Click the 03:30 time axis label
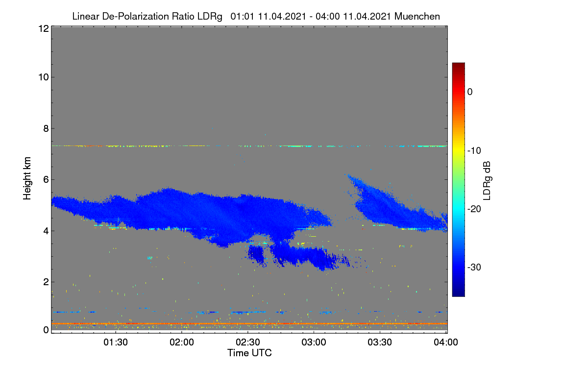 click(380, 343)
